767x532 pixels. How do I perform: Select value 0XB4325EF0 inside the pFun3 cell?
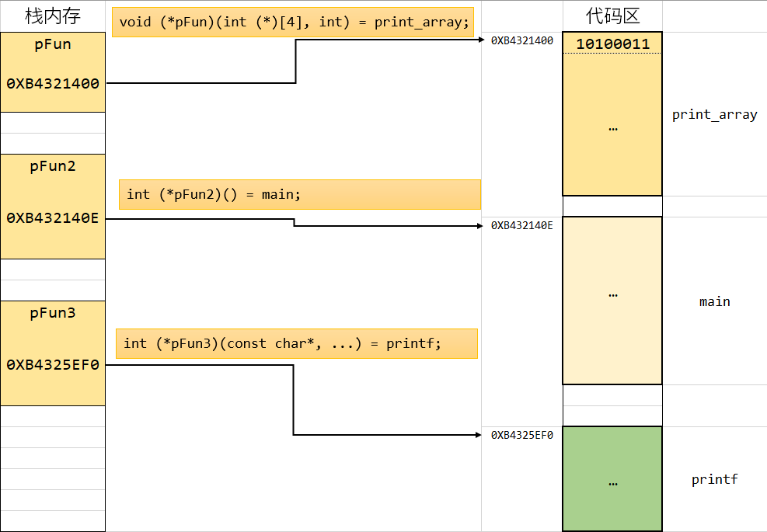tap(53, 365)
